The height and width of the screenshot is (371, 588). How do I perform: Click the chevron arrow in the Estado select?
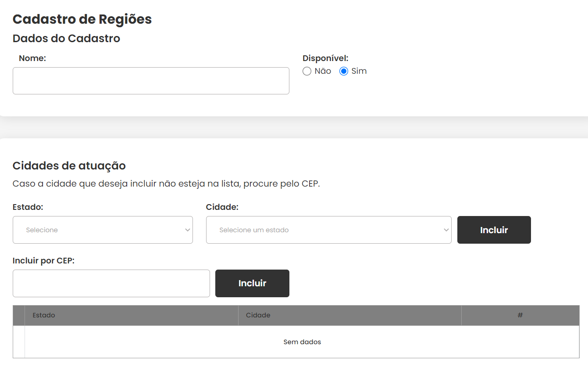click(188, 230)
